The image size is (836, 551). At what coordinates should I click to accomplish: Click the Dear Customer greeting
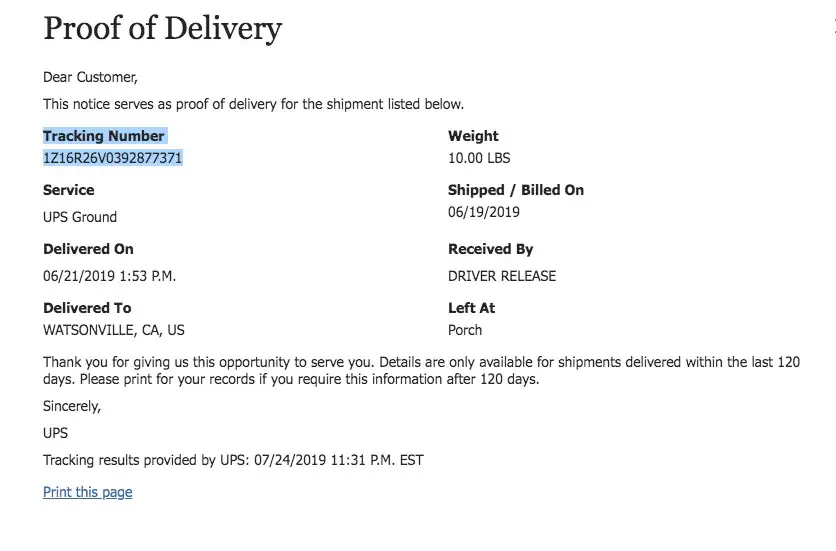pyautogui.click(x=90, y=77)
